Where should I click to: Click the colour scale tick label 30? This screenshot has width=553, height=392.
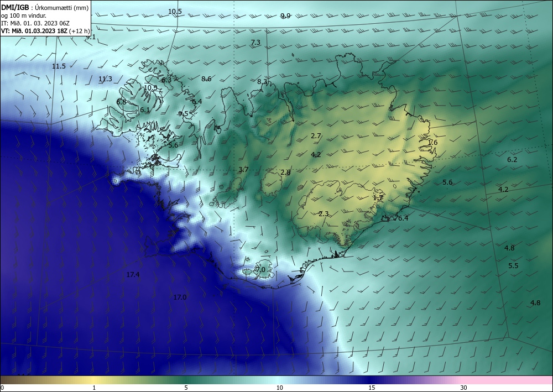click(x=464, y=388)
